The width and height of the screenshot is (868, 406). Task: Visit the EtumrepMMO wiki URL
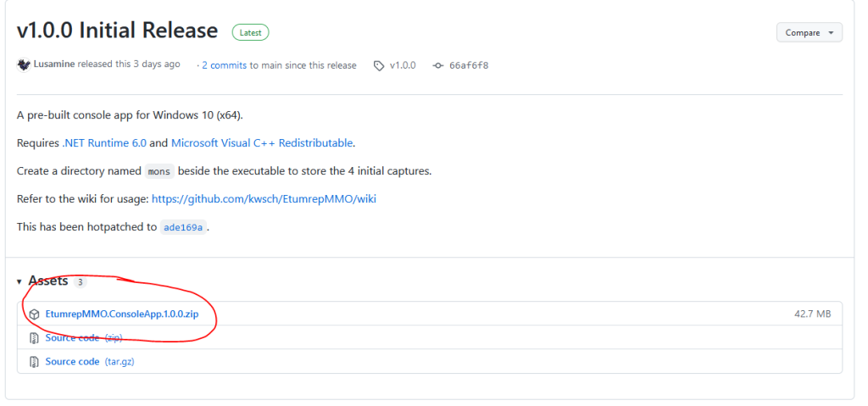pyautogui.click(x=264, y=198)
